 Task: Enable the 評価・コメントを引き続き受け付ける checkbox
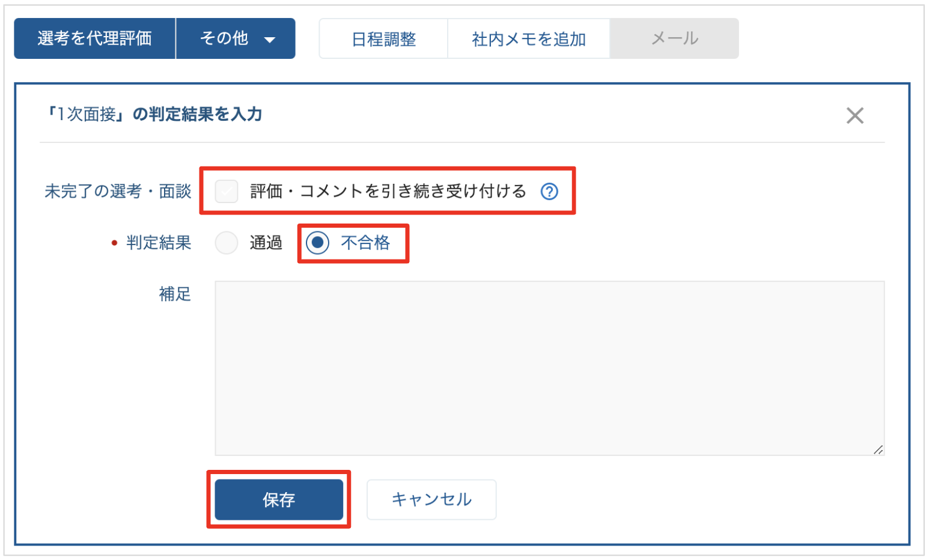click(227, 192)
